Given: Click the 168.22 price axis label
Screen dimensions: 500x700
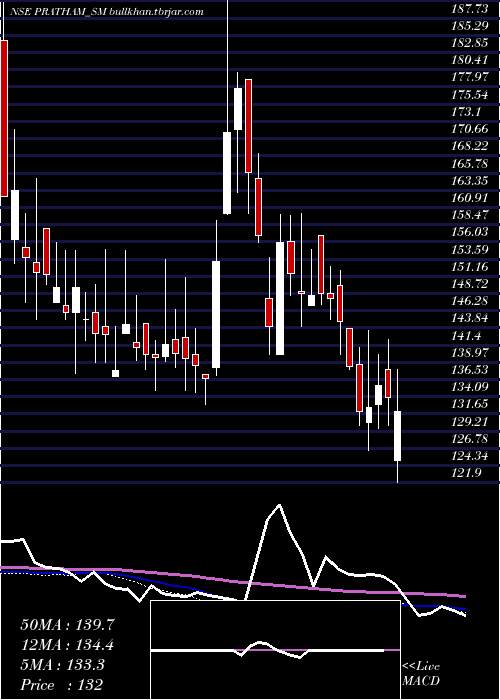Looking at the screenshot, I should click(470, 146).
